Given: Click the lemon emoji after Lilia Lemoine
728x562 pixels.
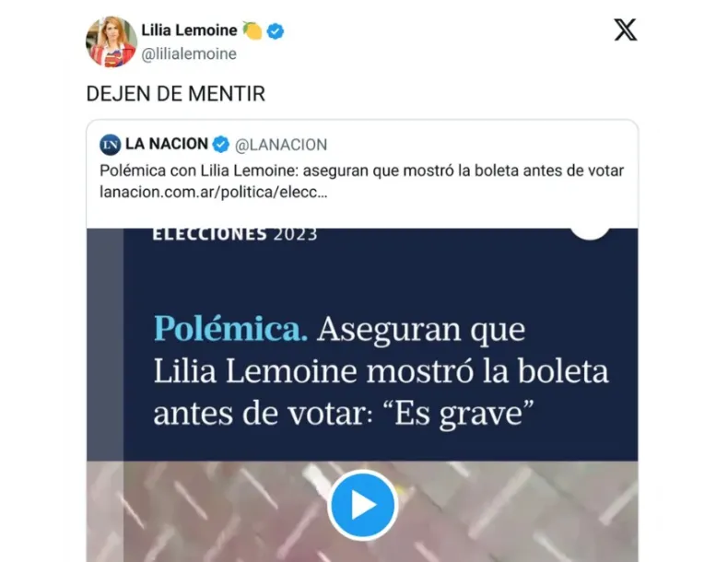Looking at the screenshot, I should pos(252,30).
